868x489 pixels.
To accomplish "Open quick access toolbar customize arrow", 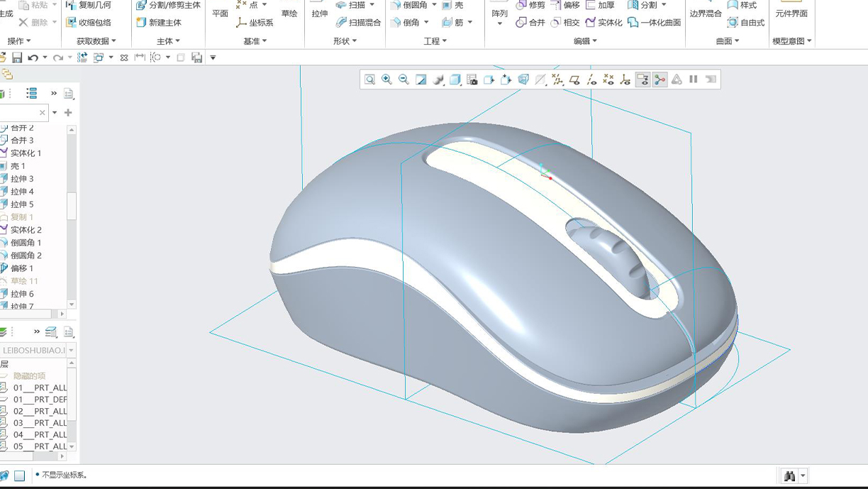I will click(x=213, y=57).
